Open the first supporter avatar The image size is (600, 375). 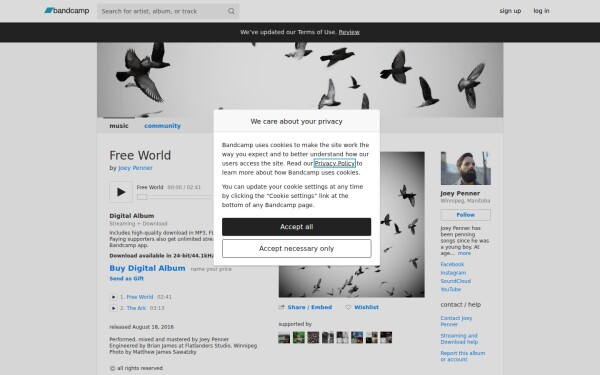pyautogui.click(x=284, y=338)
